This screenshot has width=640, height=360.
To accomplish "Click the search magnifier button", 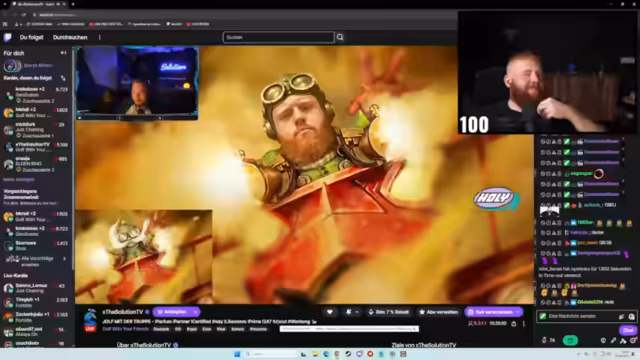I will coord(340,38).
